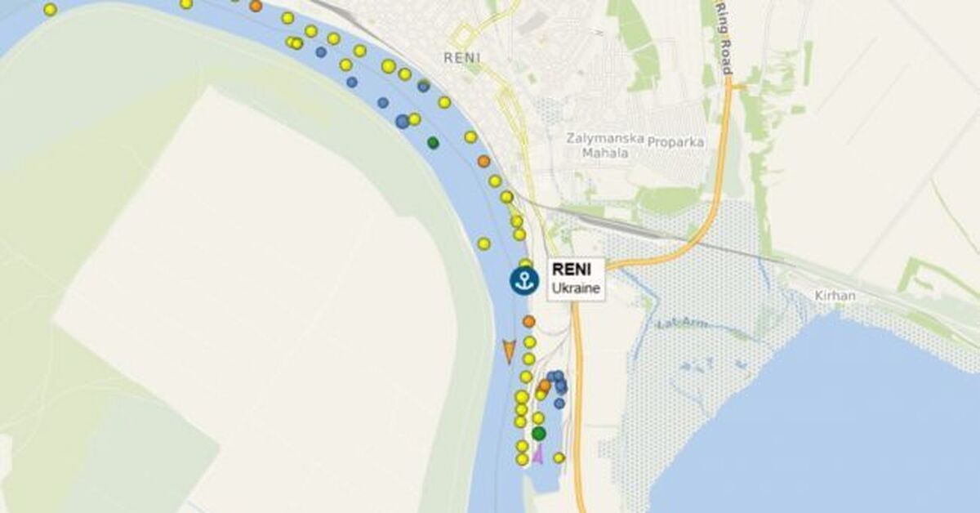Click the orange vessel marker inside the harbor
Image resolution: width=980 pixels, height=513 pixels.
pyautogui.click(x=544, y=385)
